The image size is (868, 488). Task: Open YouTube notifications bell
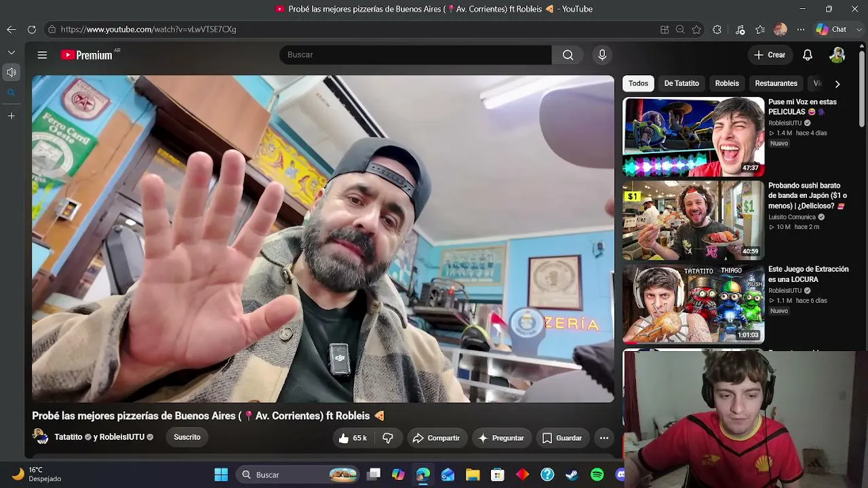click(808, 55)
